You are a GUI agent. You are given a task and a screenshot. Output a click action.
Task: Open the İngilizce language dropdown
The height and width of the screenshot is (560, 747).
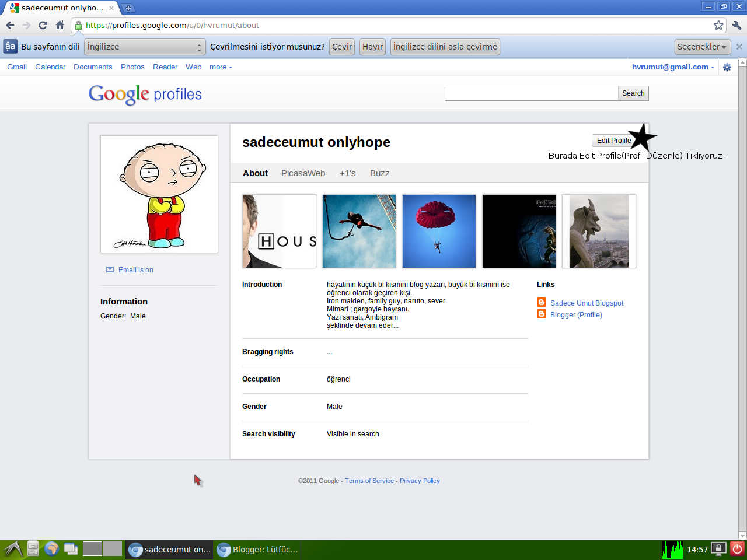(145, 47)
